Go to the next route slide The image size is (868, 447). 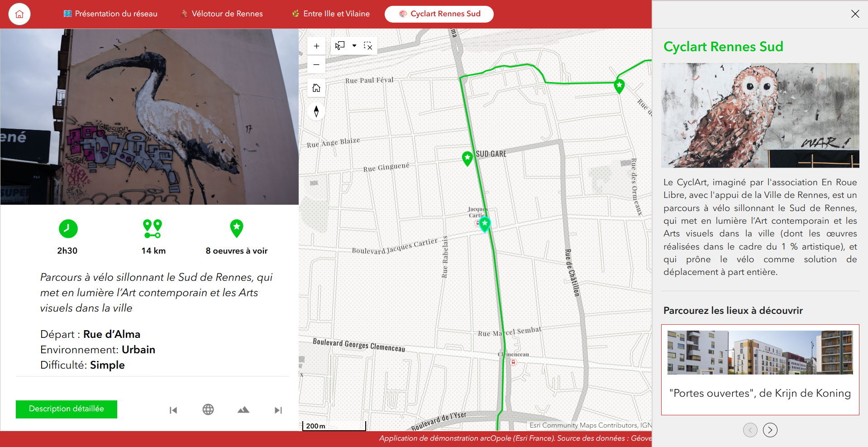point(278,410)
